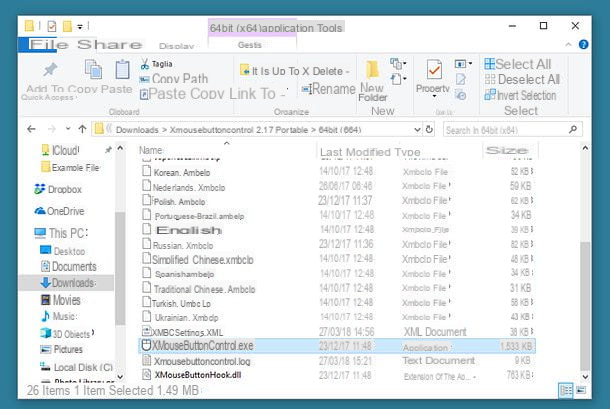Open Property checkmark icon
The width and height of the screenshot is (610, 409).
point(434,70)
